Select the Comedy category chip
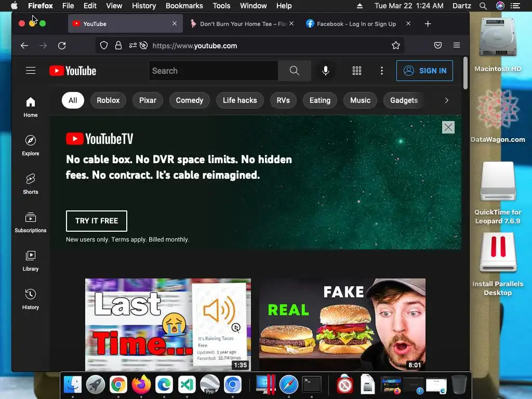 coord(189,100)
